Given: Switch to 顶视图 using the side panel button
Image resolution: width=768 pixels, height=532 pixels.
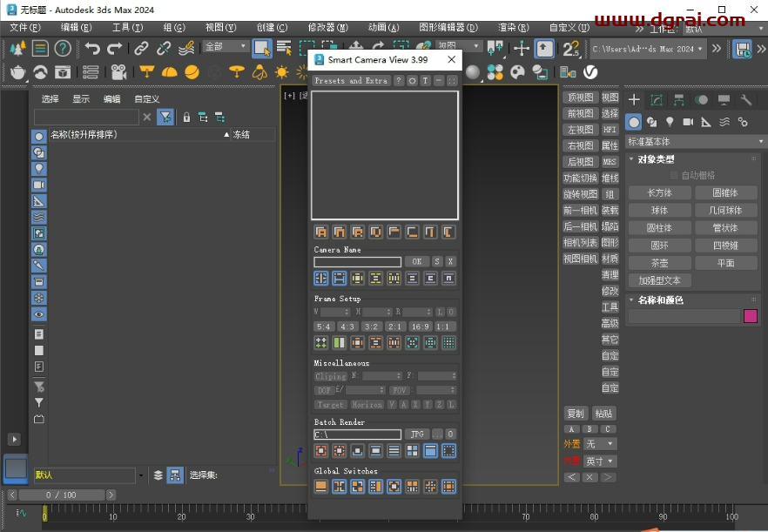Looking at the screenshot, I should [x=581, y=98].
